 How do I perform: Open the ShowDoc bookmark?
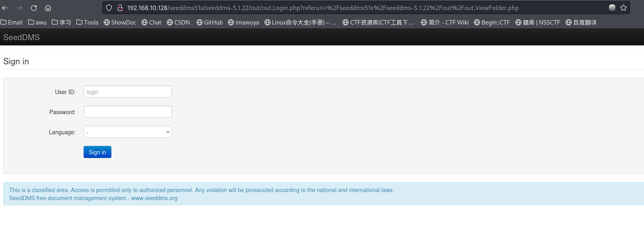120,23
